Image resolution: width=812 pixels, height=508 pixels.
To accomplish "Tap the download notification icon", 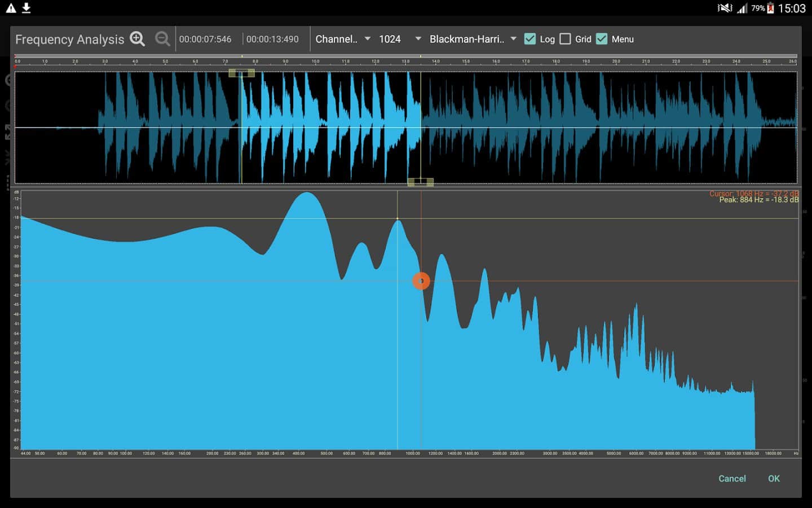I will 26,8.
